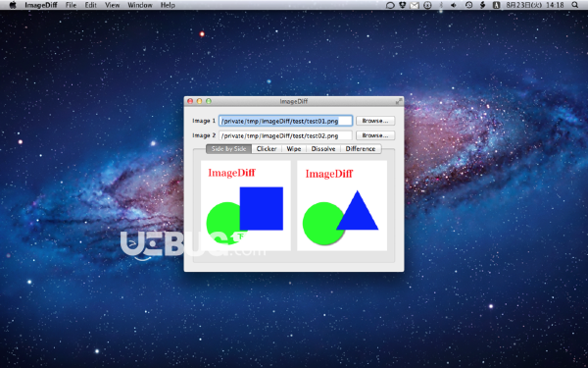Viewport: 588px width, 368px height.
Task: Open the Window menu
Action: 140,5
